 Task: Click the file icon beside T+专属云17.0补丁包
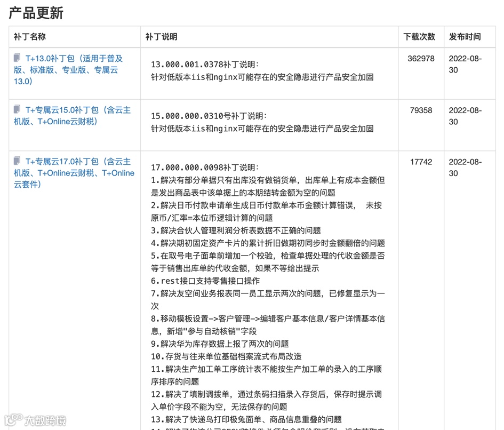(x=17, y=161)
